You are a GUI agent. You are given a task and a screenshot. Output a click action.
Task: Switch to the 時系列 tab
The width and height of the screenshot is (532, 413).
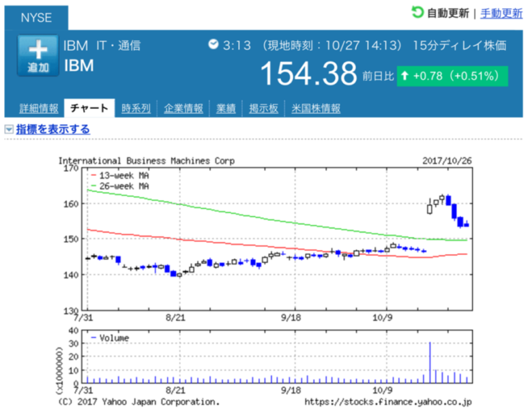(x=136, y=108)
